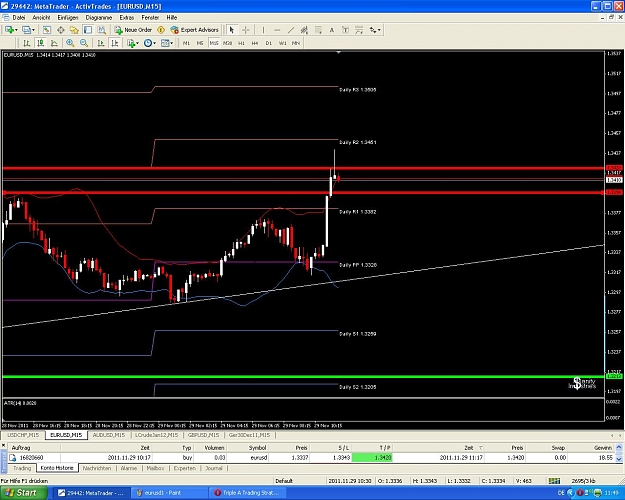Open the Strategy Tester icon
Viewport: 625px width, 500px height.
[102, 30]
